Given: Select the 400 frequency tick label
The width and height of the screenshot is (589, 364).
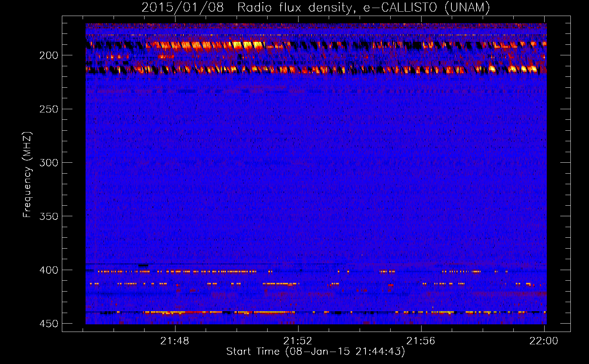Looking at the screenshot, I should pos(49,270).
